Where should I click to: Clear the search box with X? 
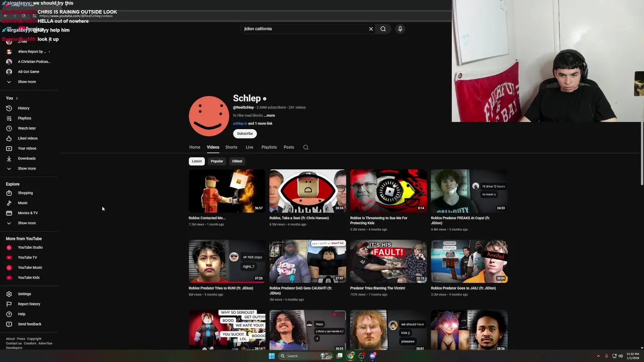[x=371, y=29]
